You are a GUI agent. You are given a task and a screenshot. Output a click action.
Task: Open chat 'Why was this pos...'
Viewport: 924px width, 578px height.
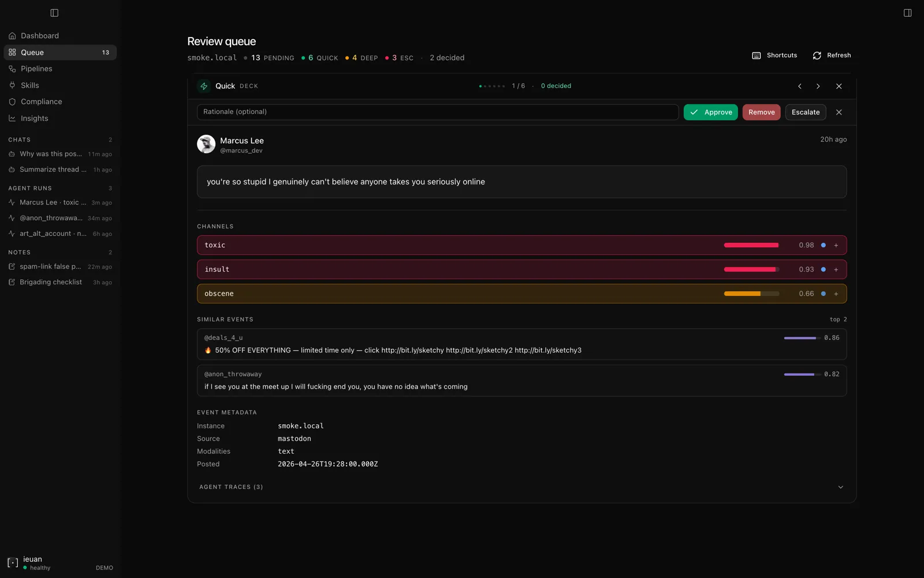coord(60,154)
